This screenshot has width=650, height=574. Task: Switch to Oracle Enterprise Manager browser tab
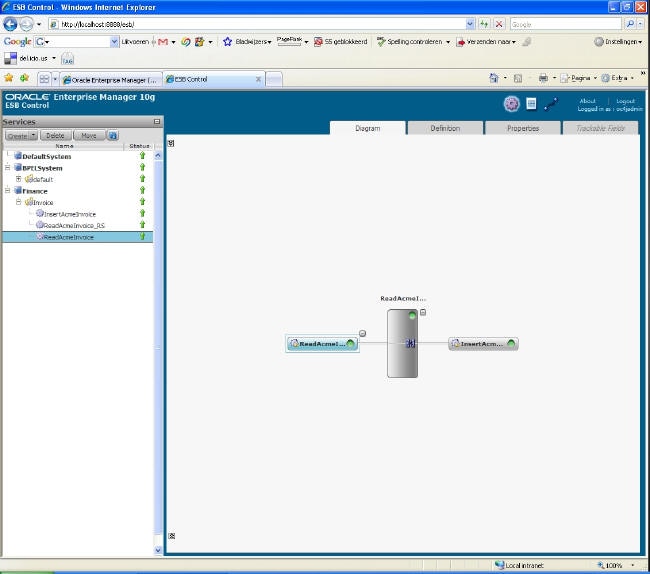click(x=111, y=80)
